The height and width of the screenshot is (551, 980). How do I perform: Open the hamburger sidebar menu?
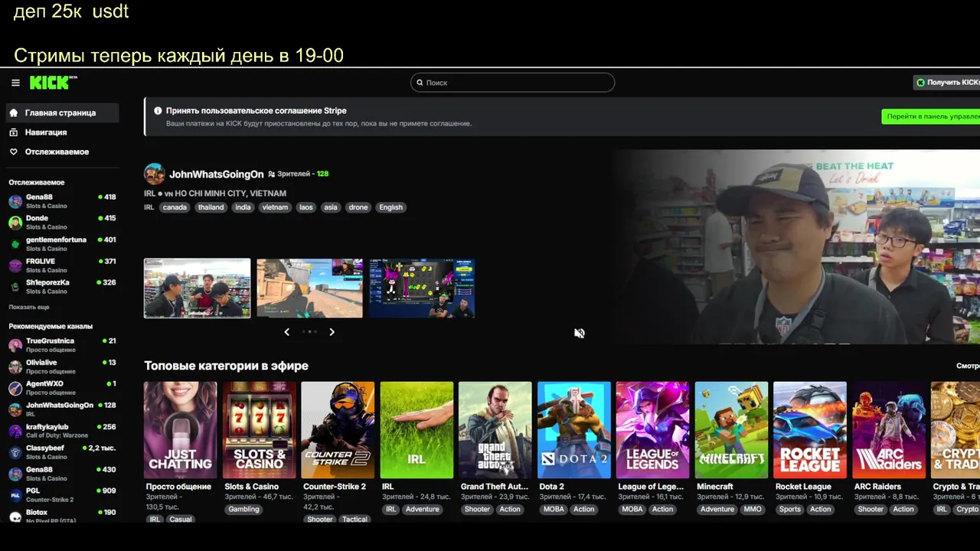click(15, 83)
